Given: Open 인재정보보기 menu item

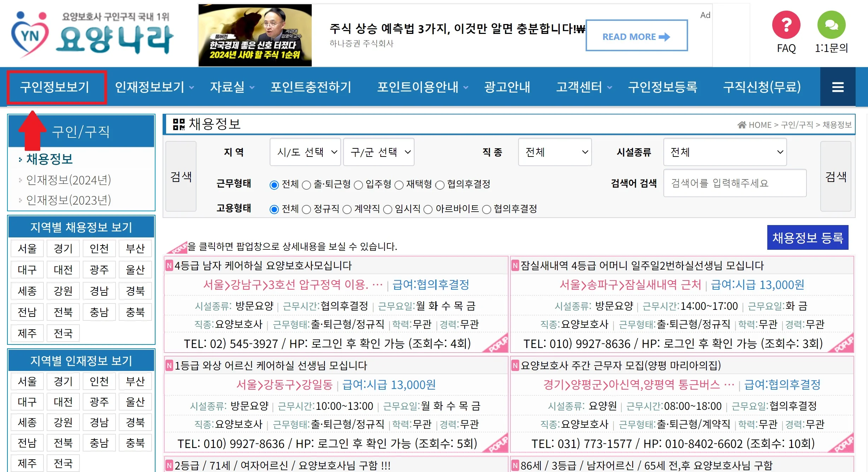Looking at the screenshot, I should pyautogui.click(x=150, y=87).
